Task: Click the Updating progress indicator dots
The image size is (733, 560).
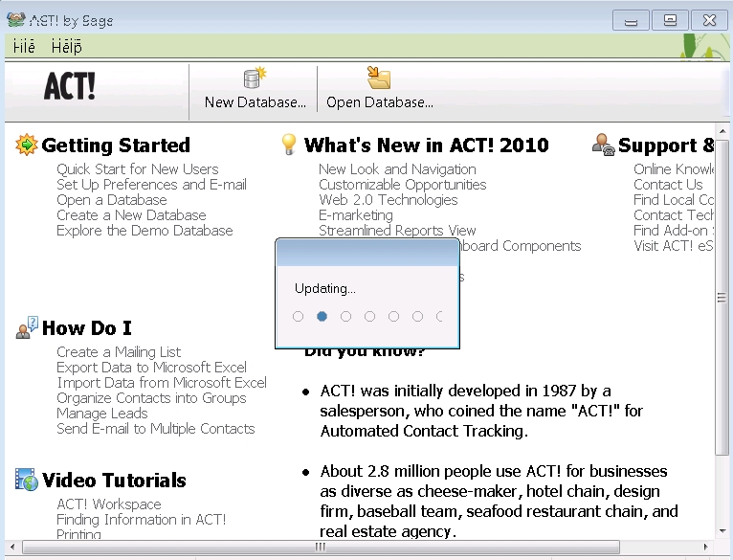Action: [x=368, y=316]
